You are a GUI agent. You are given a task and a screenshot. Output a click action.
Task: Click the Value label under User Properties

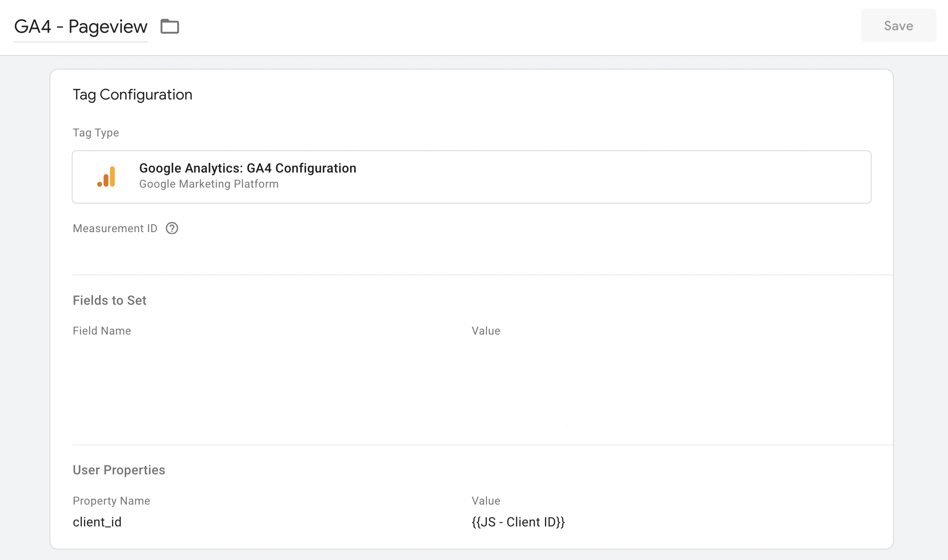[x=486, y=501]
